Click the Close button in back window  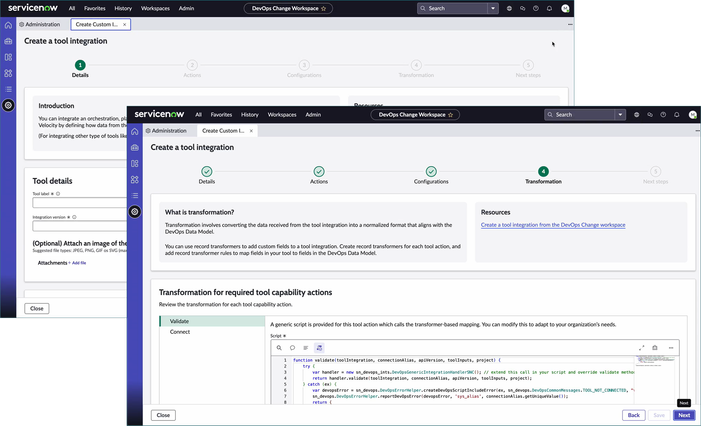(37, 308)
